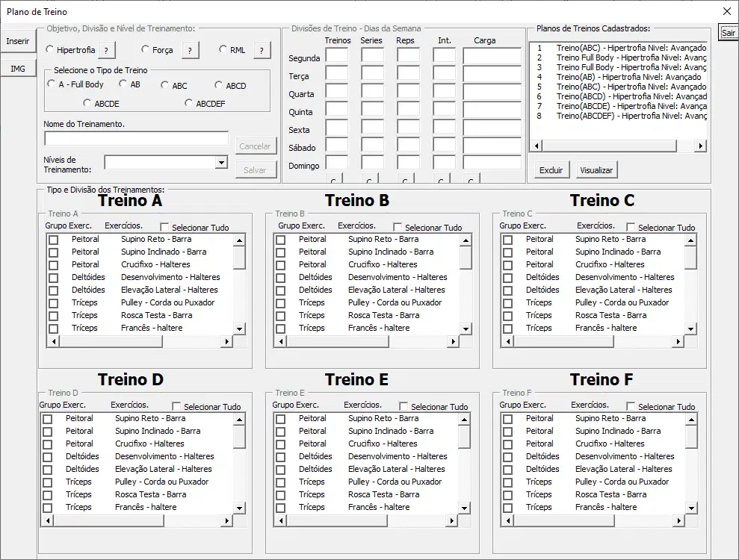
Task: Tick Francês - haltere in Treino E
Action: [x=281, y=508]
